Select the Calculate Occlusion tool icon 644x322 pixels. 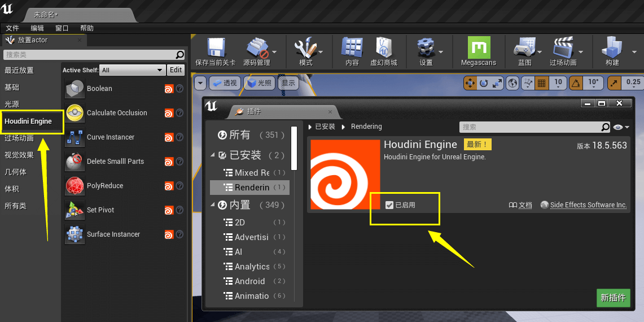click(75, 112)
